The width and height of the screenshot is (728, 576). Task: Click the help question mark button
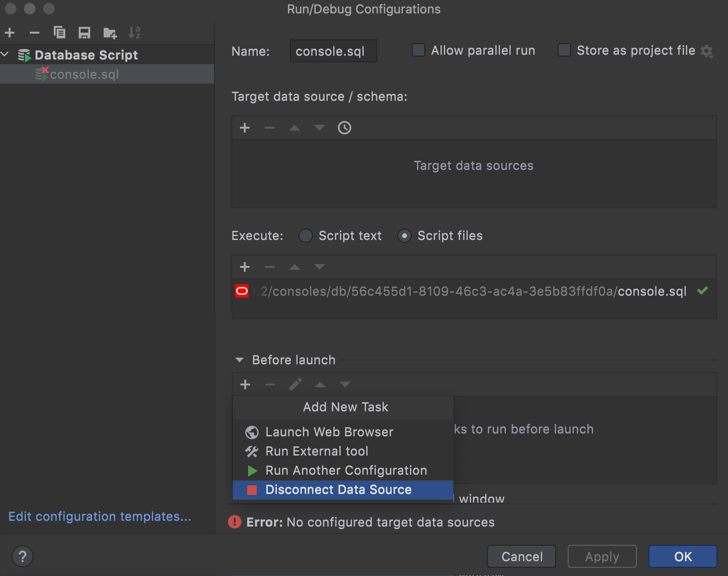[23, 556]
